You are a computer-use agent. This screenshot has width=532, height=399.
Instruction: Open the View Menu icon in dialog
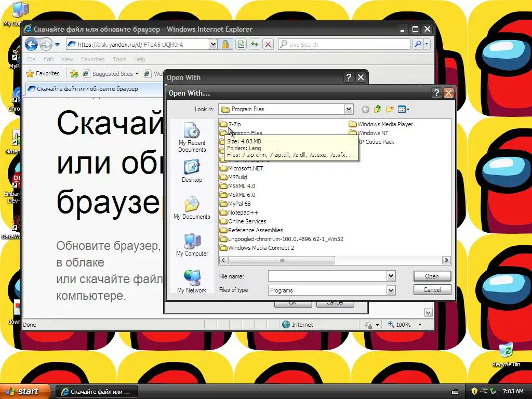[403, 109]
